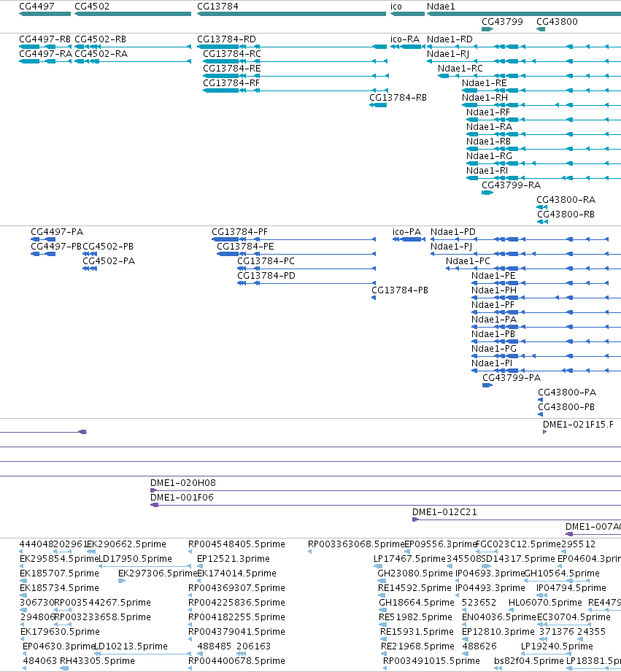This screenshot has width=621, height=672.
Task: Pick transcript CG13784-RF
Action: (x=231, y=83)
